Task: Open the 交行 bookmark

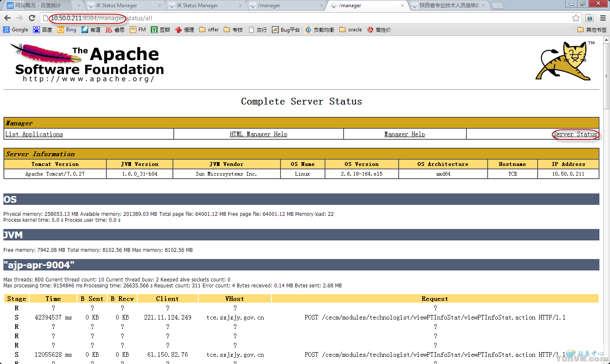Action: pos(258,30)
